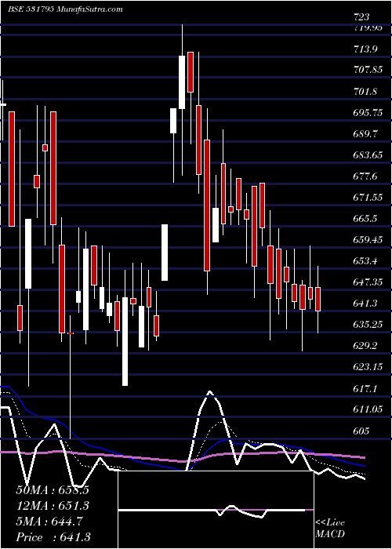
Task: Click the 50MA : 658.5 readout
Action: 53,490
